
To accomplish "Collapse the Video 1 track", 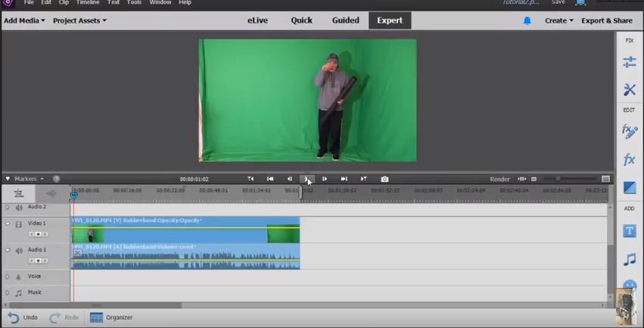I will click(x=8, y=223).
